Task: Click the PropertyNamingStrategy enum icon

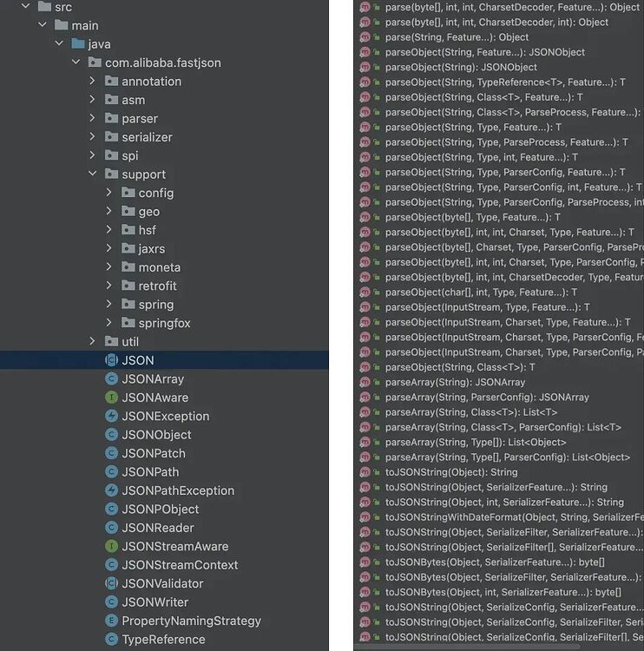Action: (111, 621)
